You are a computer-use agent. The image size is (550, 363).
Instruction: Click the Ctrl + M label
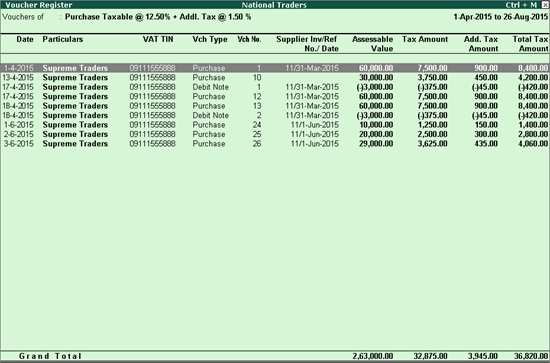point(521,5)
